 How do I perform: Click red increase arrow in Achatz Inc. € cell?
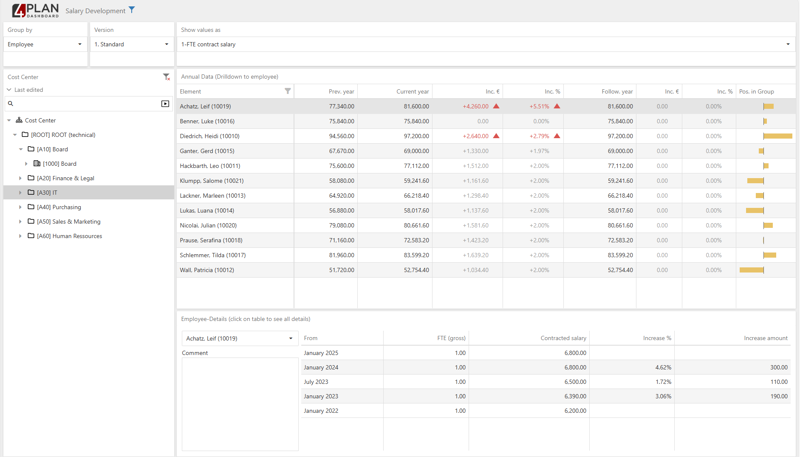496,106
